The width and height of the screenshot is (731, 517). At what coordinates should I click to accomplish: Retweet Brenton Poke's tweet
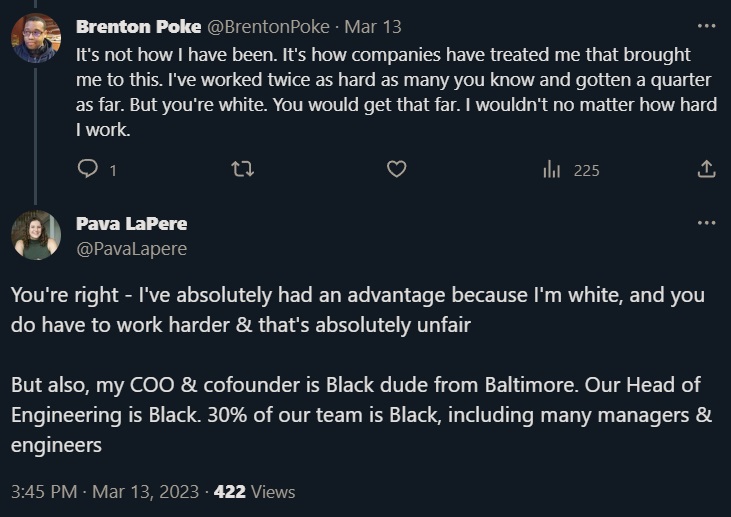tap(242, 169)
